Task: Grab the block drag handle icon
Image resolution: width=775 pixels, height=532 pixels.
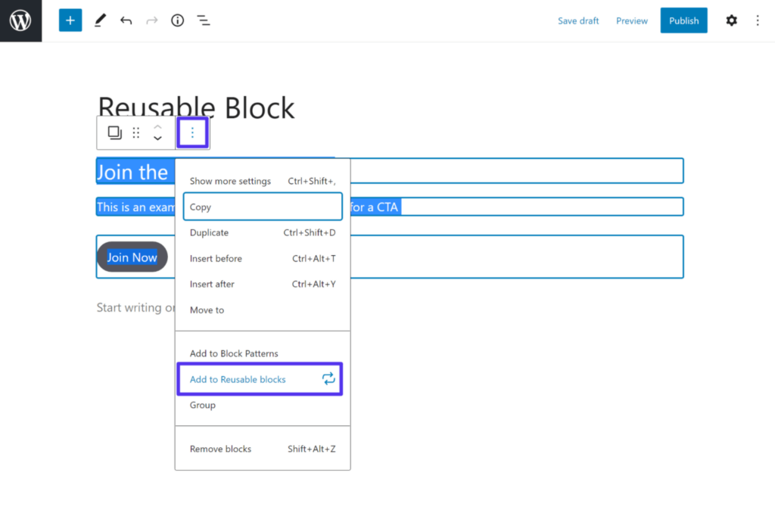Action: [136, 133]
